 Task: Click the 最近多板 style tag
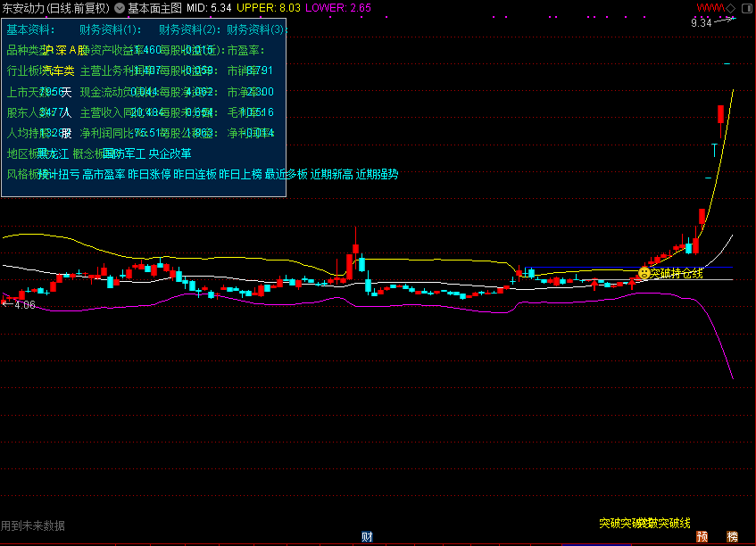[x=286, y=175]
